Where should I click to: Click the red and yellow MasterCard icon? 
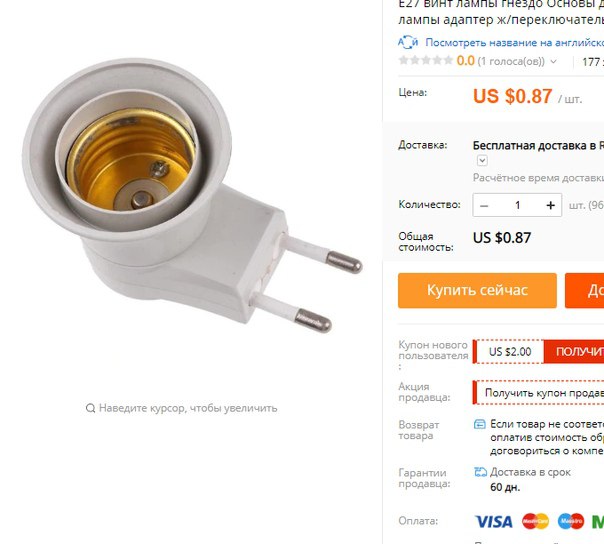(x=535, y=521)
